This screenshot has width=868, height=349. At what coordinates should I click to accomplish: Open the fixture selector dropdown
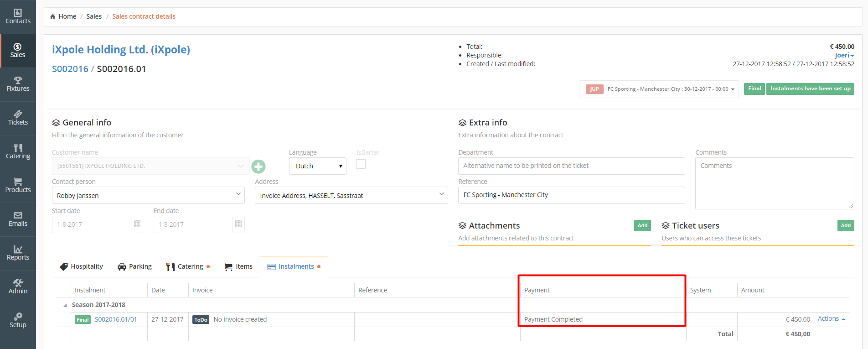point(659,89)
